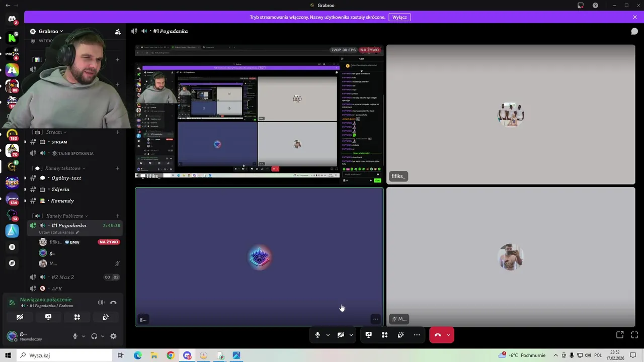Open Nawiązano połączenie connection details
Image resolution: width=644 pixels, height=362 pixels.
coord(46,300)
